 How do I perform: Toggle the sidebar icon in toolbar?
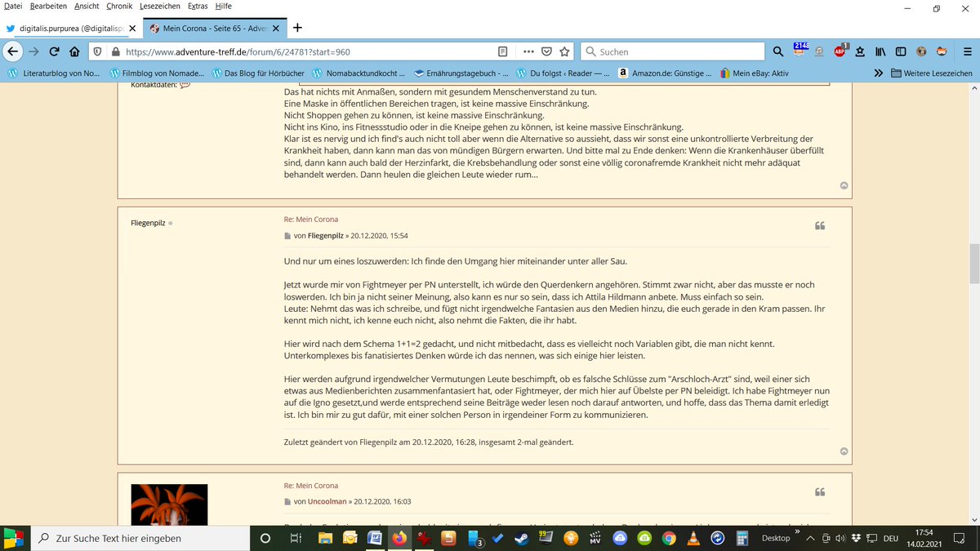(900, 51)
